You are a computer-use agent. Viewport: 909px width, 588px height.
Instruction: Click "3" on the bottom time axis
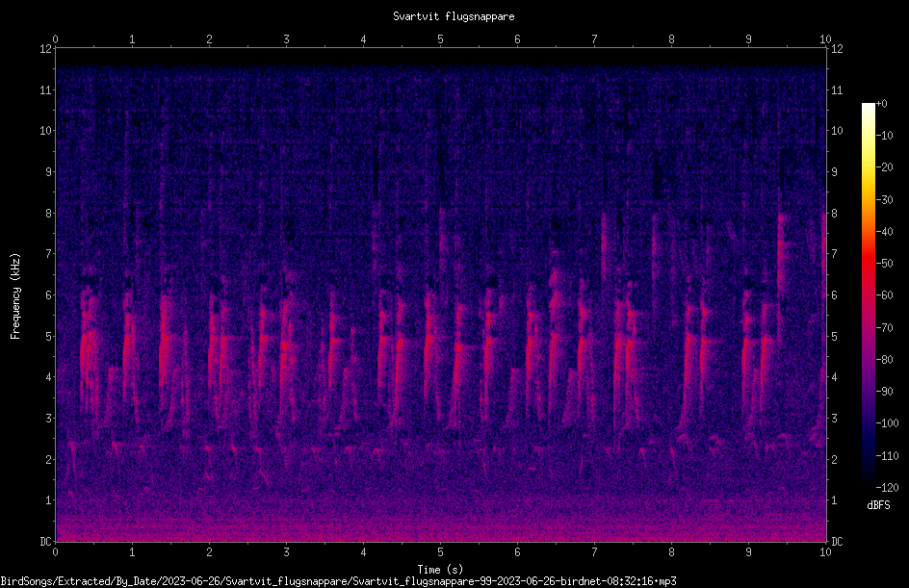coord(286,552)
